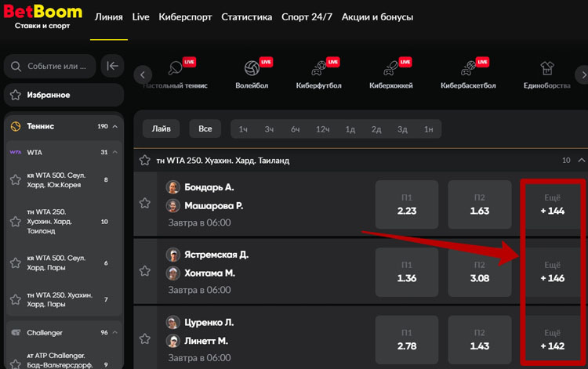The image size is (588, 369).
Task: Open Акции и бонусы tab
Action: tap(377, 17)
